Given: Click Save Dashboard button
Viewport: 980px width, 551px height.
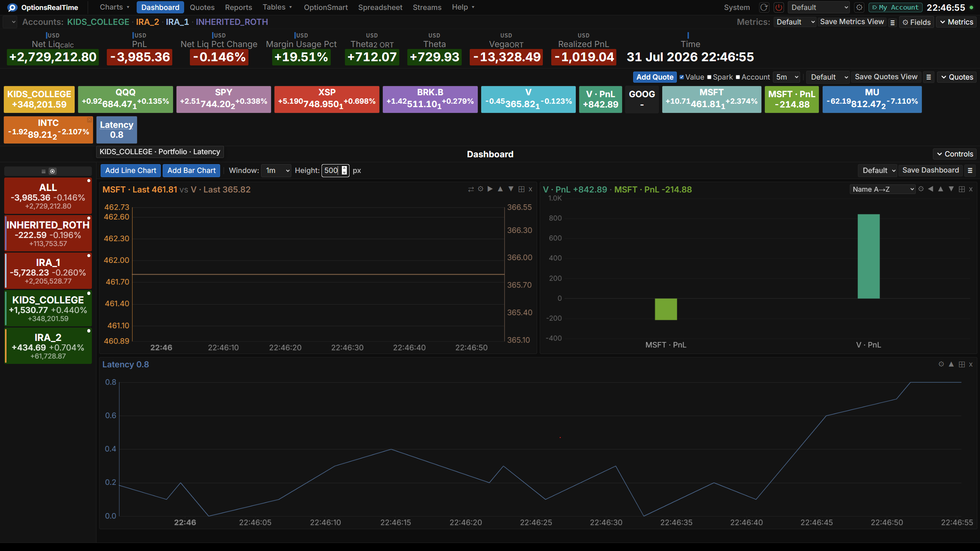Looking at the screenshot, I should (931, 171).
